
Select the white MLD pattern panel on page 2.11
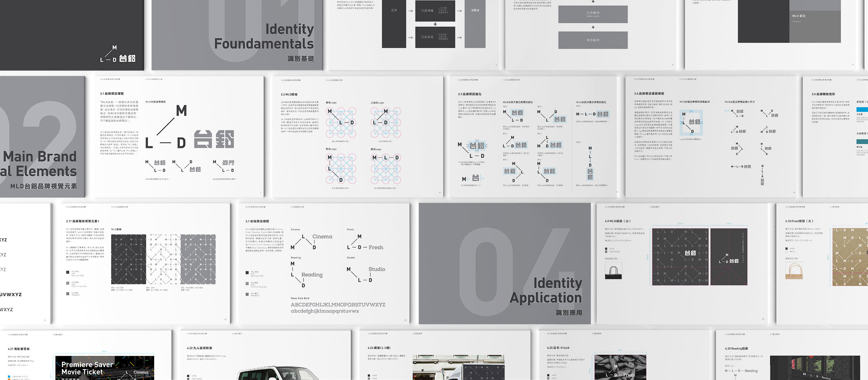[163, 259]
